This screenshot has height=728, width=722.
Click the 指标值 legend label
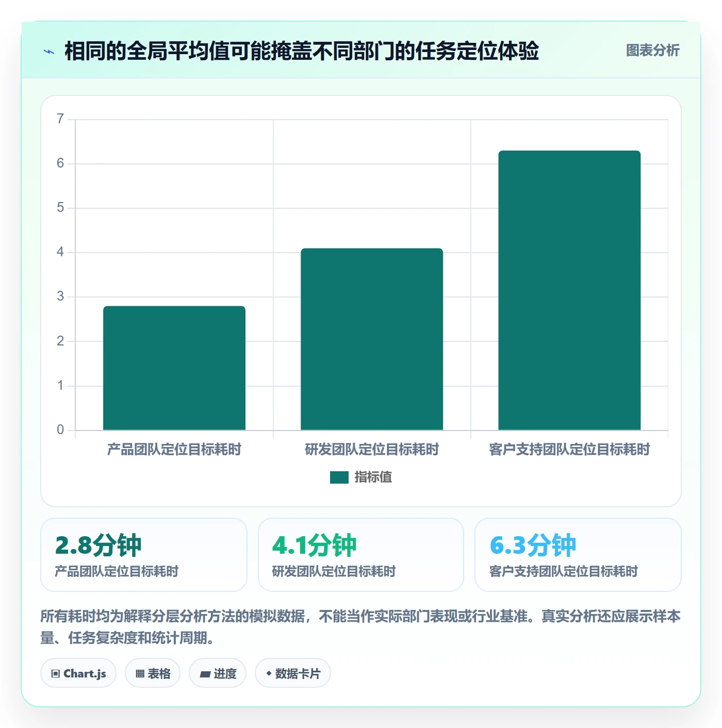373,477
